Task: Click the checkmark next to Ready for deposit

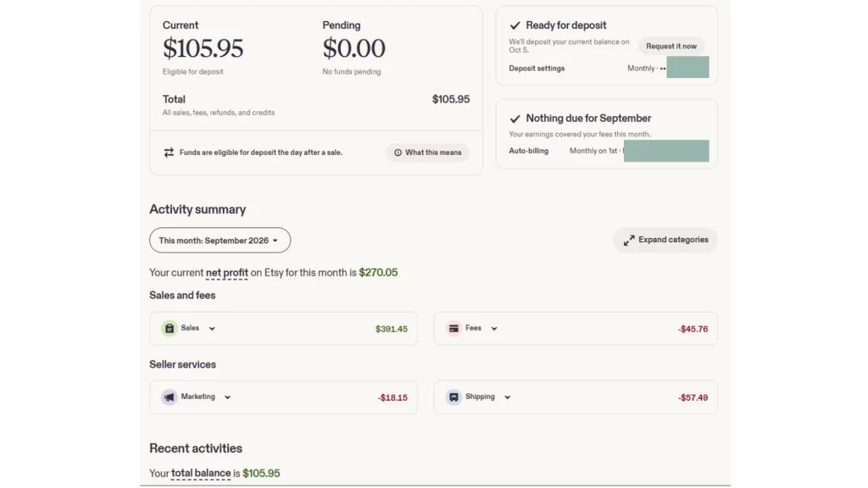Action: pyautogui.click(x=515, y=25)
